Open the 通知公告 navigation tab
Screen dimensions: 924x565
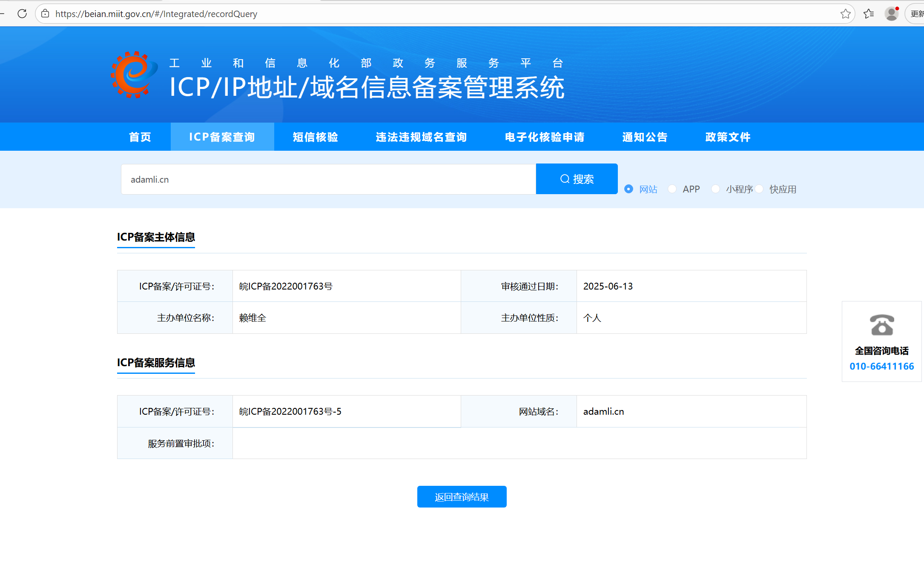645,137
